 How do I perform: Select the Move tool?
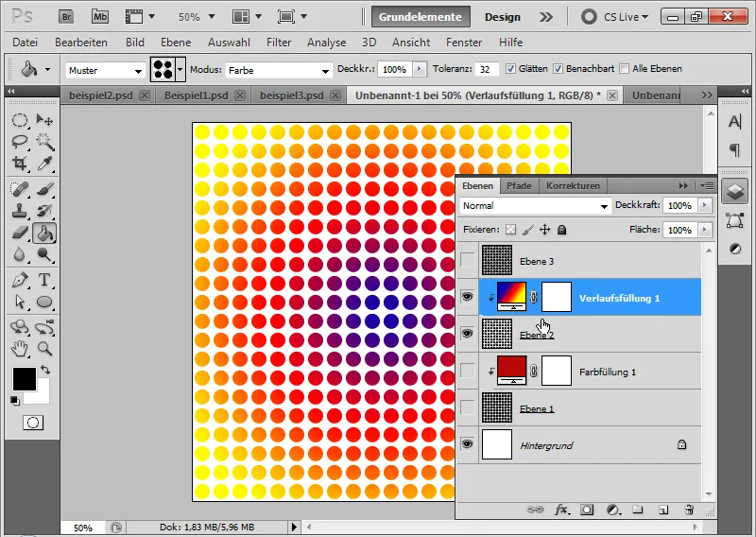[44, 120]
